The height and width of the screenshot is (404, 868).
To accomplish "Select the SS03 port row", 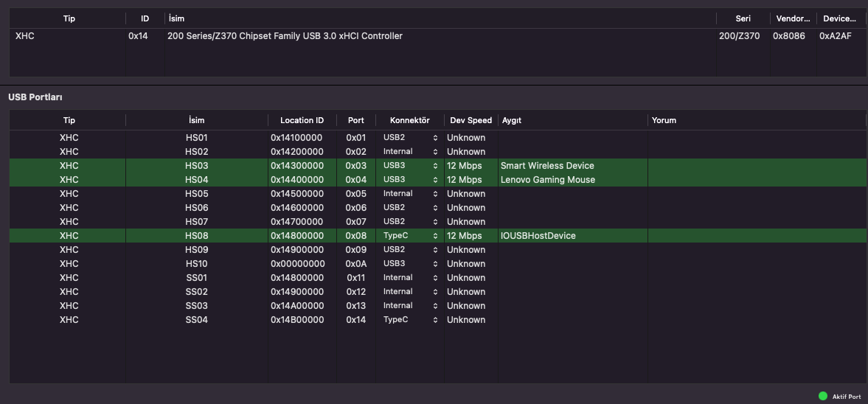I will coord(196,306).
